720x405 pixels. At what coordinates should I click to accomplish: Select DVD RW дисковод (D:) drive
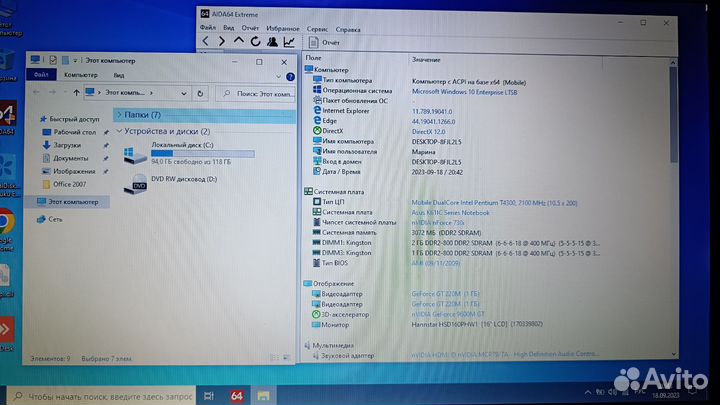[171, 184]
